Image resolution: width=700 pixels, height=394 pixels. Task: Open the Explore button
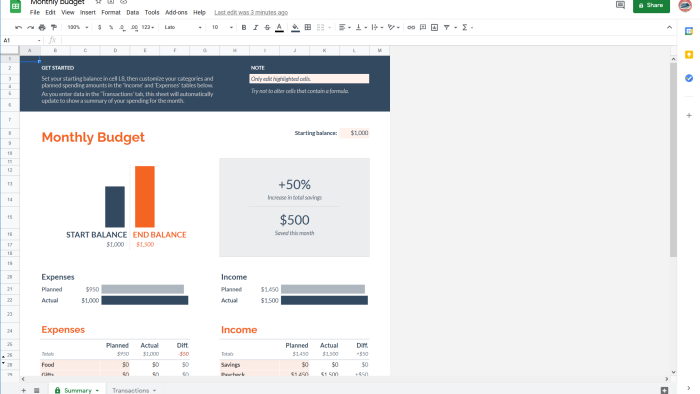pyautogui.click(x=664, y=390)
